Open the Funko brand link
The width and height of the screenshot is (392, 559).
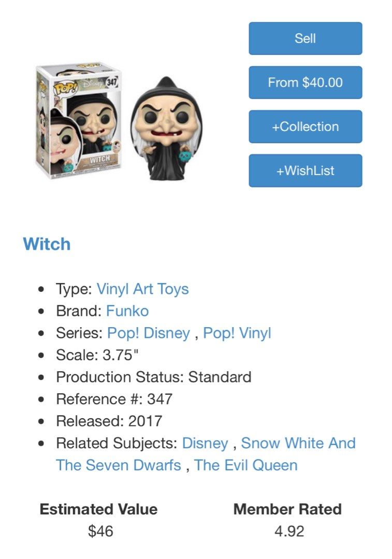127,311
